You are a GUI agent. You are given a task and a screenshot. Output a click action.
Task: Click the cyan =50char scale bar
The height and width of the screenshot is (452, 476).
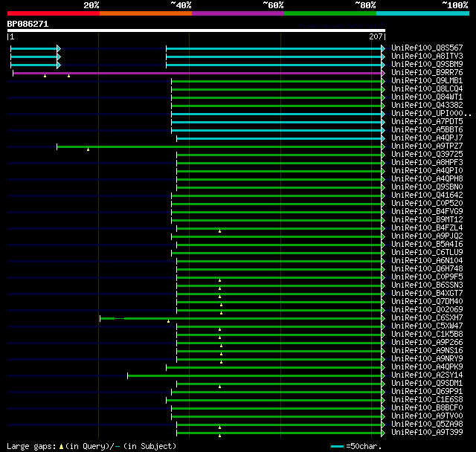point(337,446)
